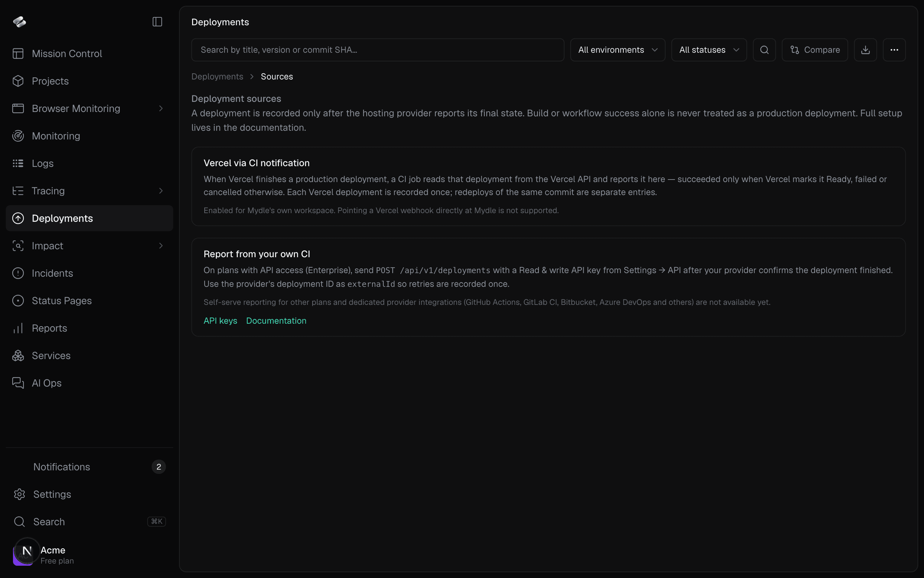
Task: Click the Incidents alert-circle icon
Action: coord(18,273)
